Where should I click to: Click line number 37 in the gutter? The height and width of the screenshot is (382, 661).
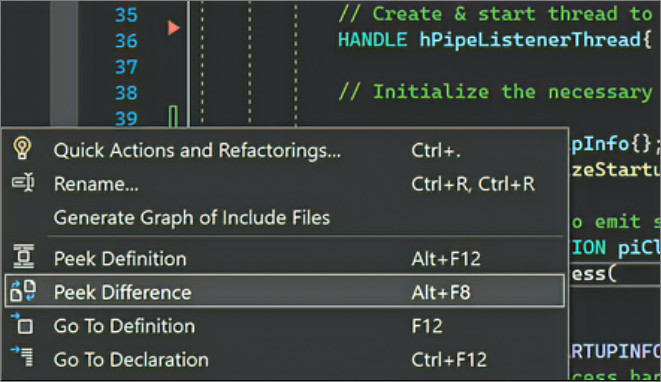[126, 67]
